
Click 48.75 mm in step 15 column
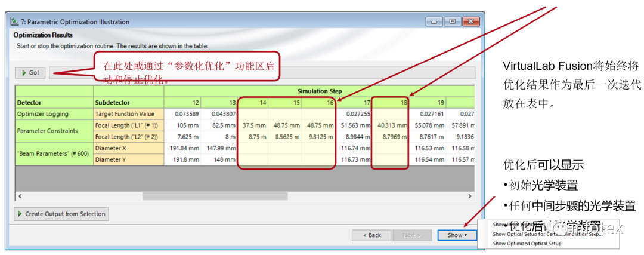pyautogui.click(x=285, y=125)
